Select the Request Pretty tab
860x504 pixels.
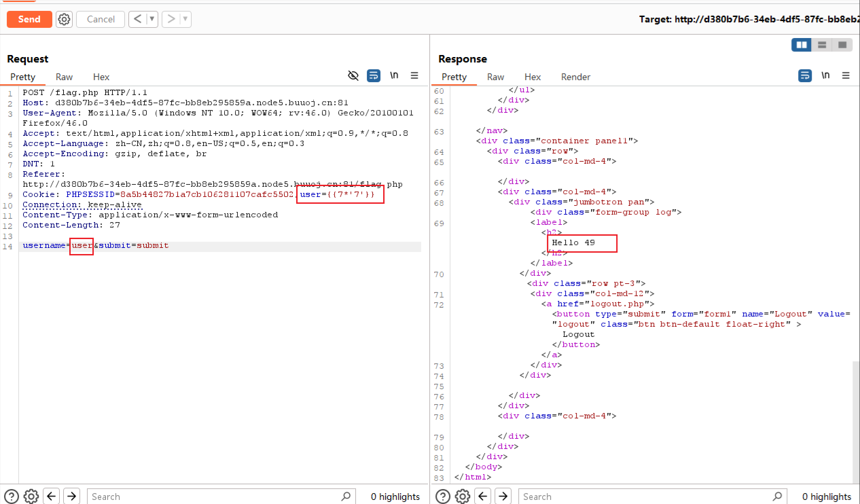[x=22, y=77]
